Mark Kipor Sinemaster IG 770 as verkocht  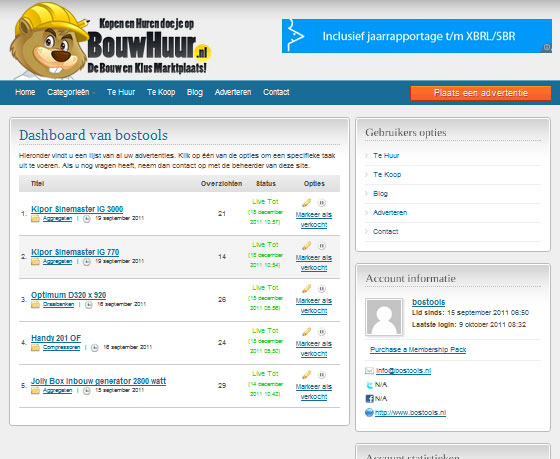click(x=314, y=263)
